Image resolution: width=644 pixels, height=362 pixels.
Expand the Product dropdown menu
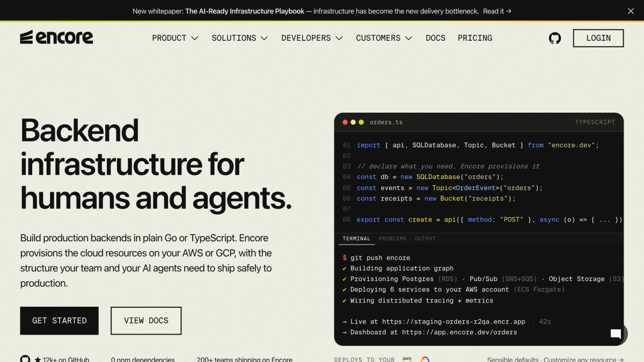(175, 38)
